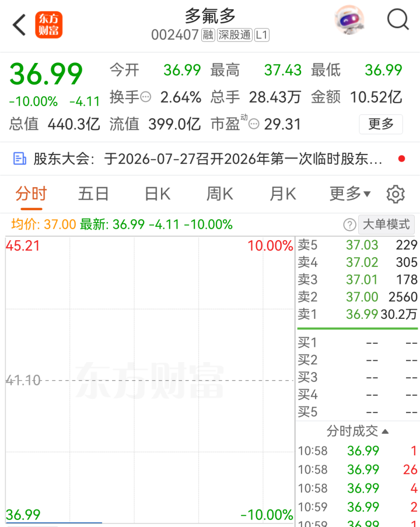The height and width of the screenshot is (527, 420).
Task: Tap the announcement document icon
Action: (19, 159)
